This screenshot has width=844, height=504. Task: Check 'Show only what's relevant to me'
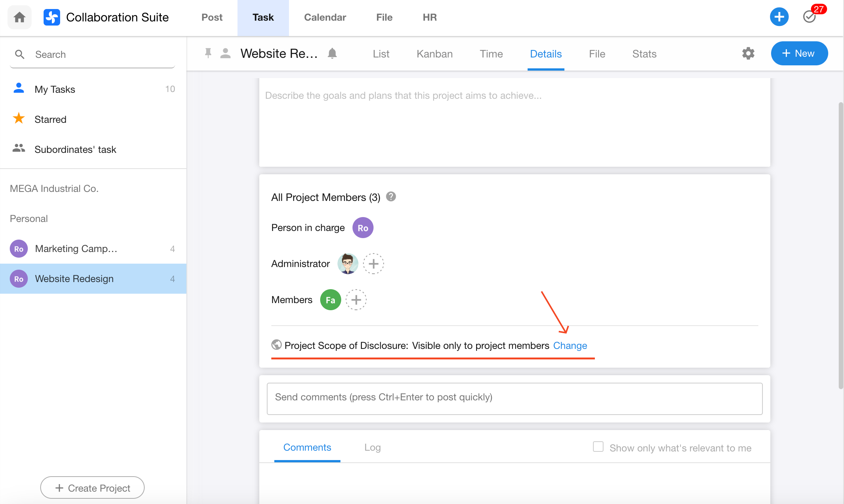(598, 447)
